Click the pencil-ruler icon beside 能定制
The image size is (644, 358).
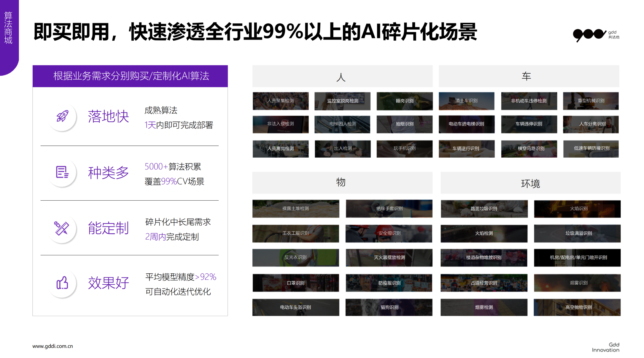62,228
